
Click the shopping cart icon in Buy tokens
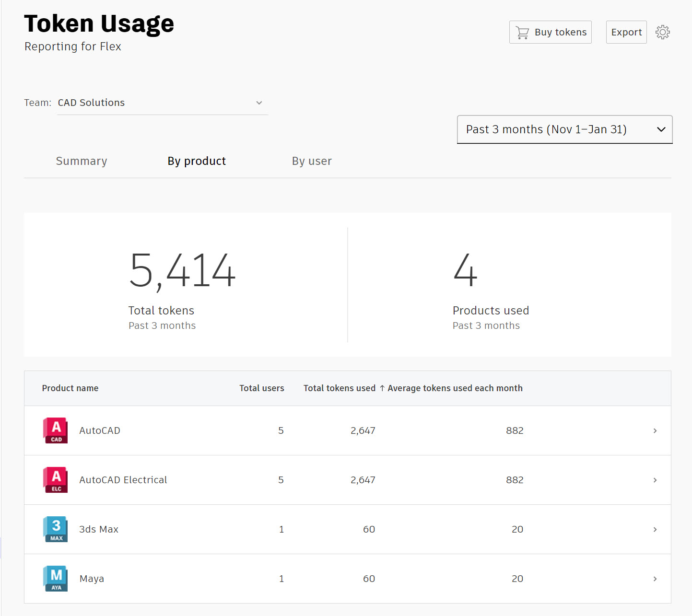[522, 33]
